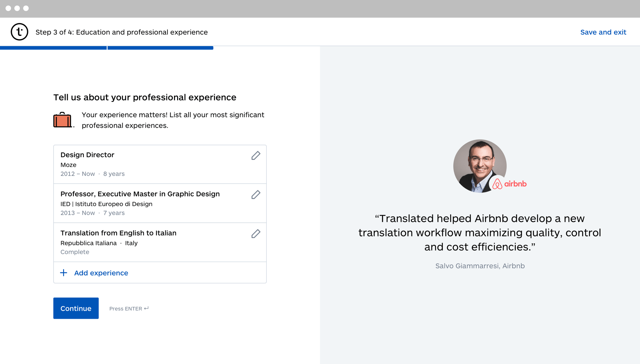Screen dimensions: 640x364
Task: Click the IED Istituto Europeo di Design row
Action: pos(106,204)
